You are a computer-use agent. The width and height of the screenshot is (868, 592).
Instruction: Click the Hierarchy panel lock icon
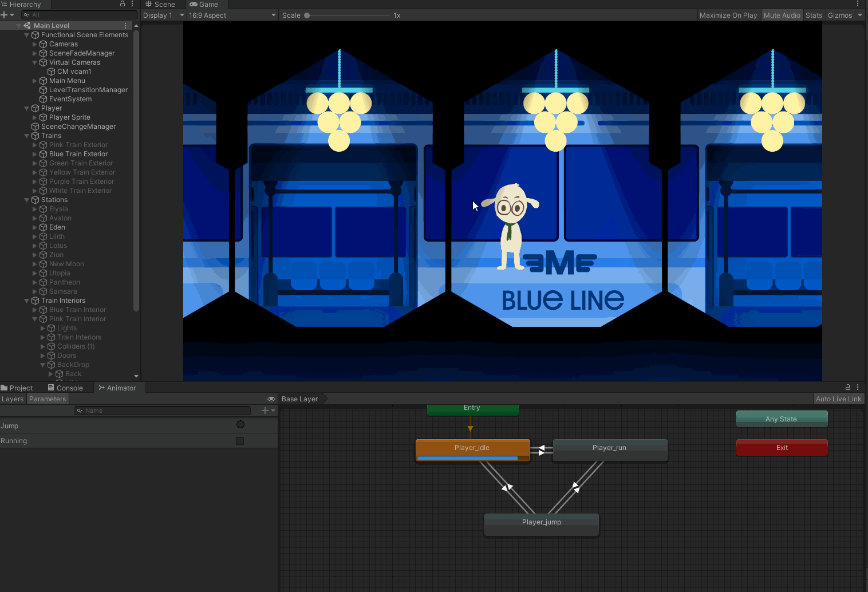(122, 4)
